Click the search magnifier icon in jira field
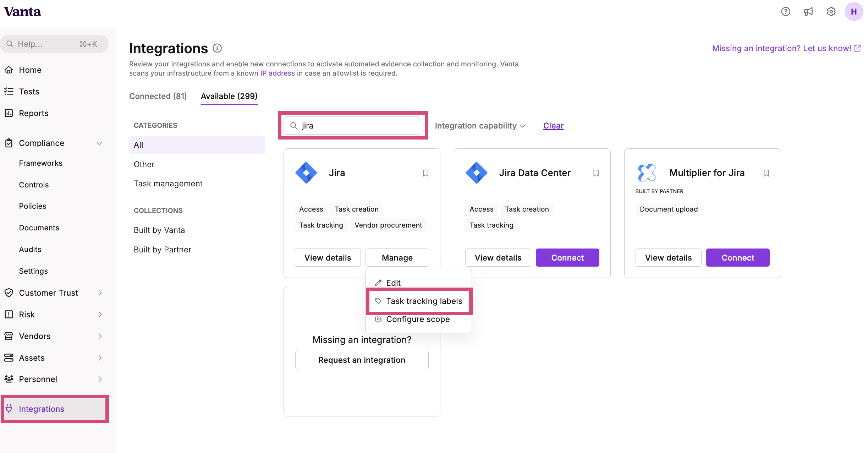 click(293, 126)
